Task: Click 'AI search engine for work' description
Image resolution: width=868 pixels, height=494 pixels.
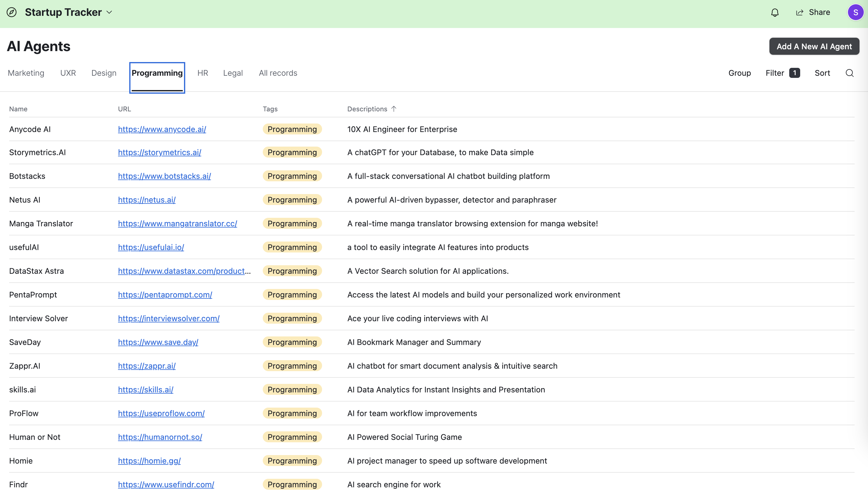Action: click(394, 485)
